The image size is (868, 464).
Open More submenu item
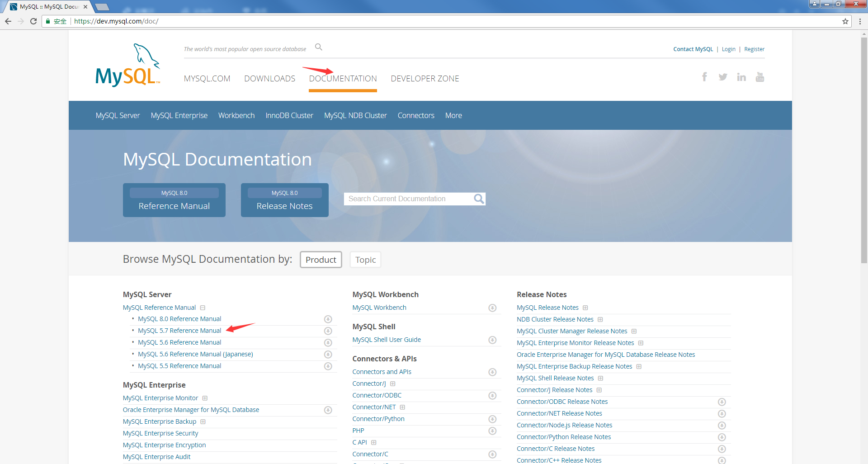point(453,115)
